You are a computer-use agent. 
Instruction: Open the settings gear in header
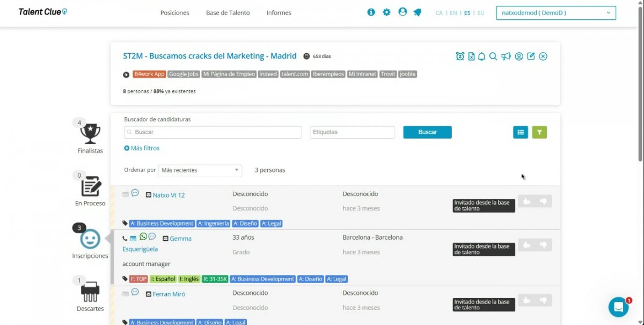coord(386,12)
